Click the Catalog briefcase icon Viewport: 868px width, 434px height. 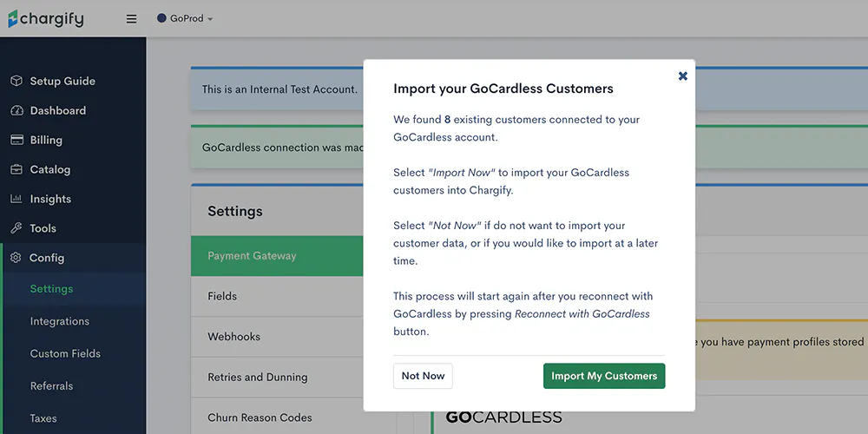[x=16, y=169]
